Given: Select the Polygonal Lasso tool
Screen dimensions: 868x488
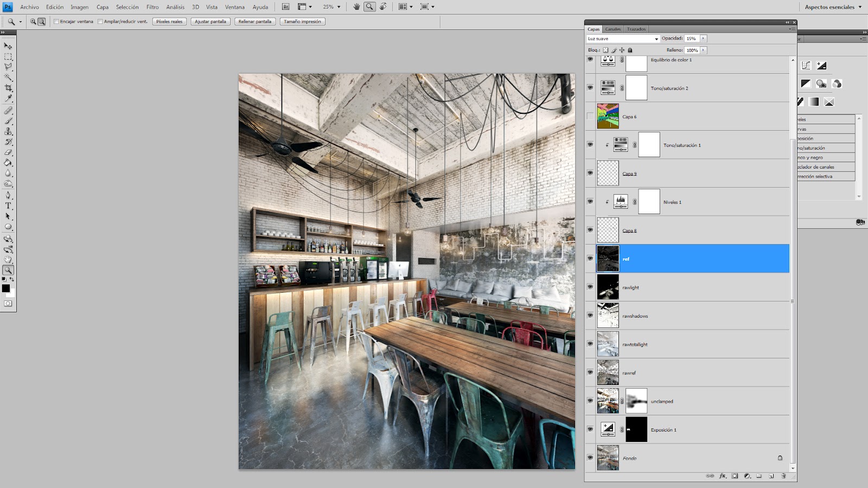Looking at the screenshot, I should (x=8, y=67).
